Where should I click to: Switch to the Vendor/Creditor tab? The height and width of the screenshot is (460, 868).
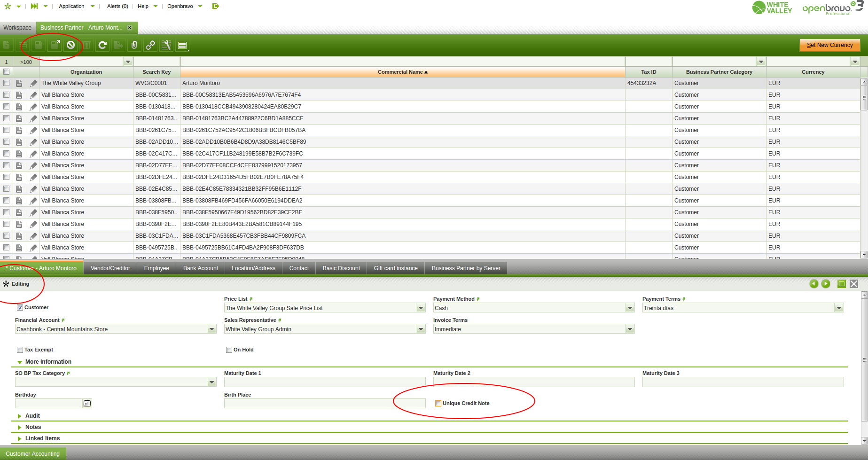[110, 268]
